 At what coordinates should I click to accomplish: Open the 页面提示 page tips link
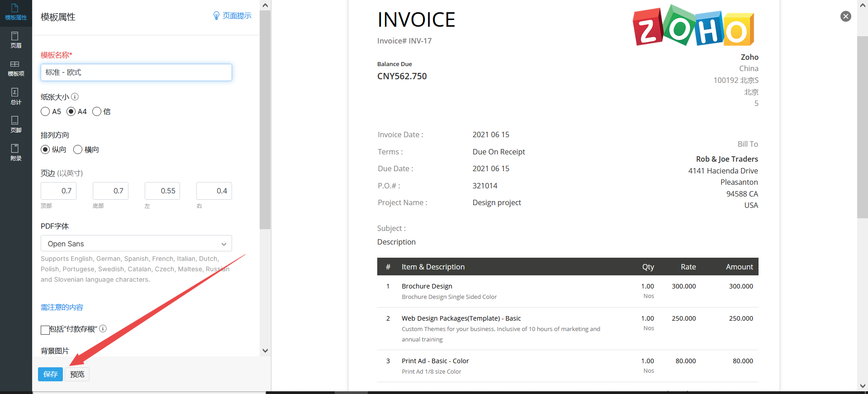[232, 16]
